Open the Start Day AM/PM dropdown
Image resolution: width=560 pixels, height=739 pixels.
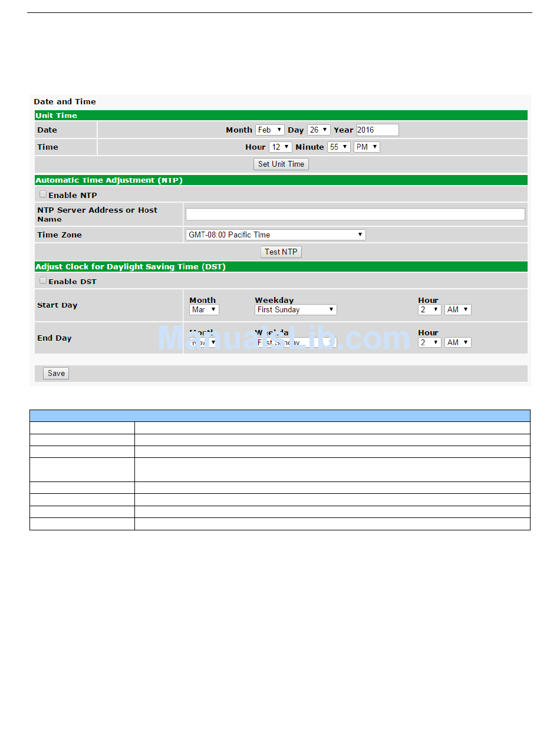click(x=458, y=309)
